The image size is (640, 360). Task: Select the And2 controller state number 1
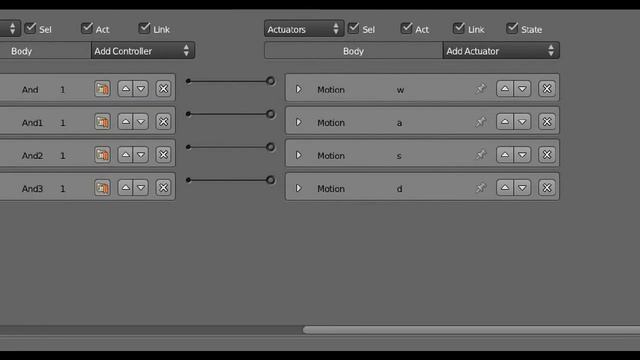coord(62,156)
